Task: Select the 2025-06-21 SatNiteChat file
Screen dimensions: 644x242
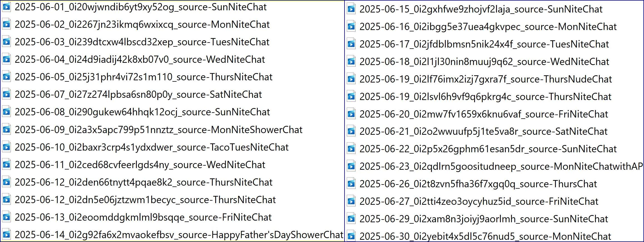Action: pos(483,131)
